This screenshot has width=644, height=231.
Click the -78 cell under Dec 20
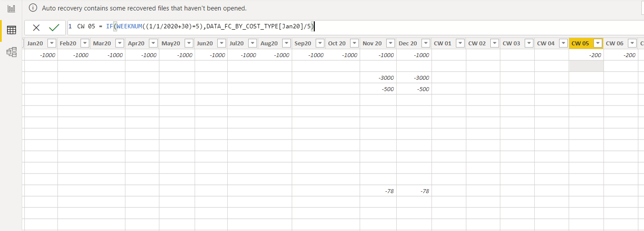[414, 191]
